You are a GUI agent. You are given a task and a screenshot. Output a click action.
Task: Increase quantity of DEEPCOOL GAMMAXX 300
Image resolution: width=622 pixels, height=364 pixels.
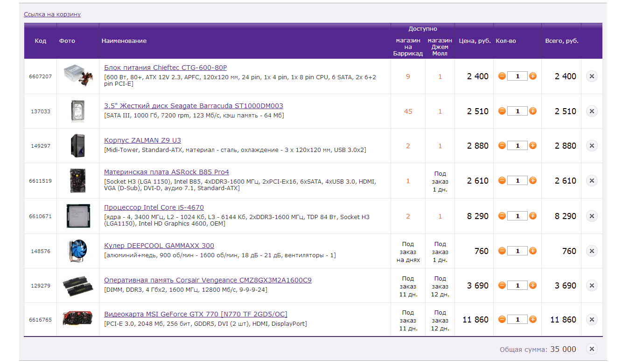533,251
